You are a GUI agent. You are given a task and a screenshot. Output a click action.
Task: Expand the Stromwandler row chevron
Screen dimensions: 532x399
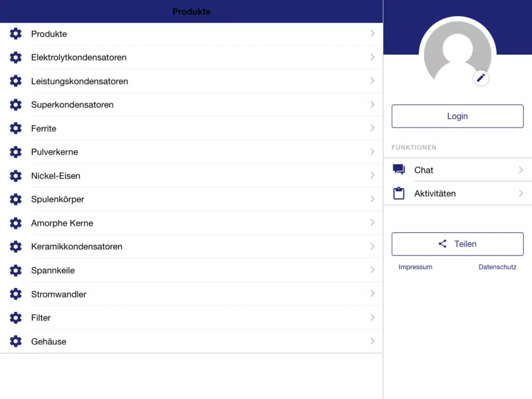372,294
